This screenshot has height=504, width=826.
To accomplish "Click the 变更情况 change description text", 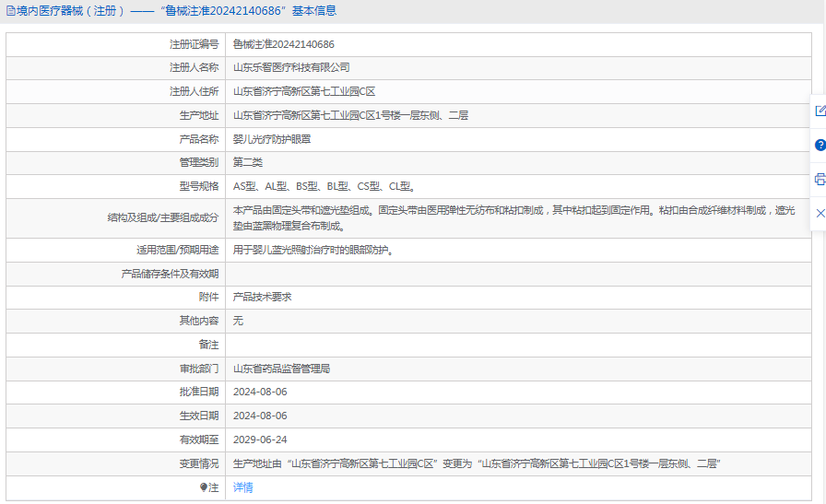I will click(x=476, y=463).
